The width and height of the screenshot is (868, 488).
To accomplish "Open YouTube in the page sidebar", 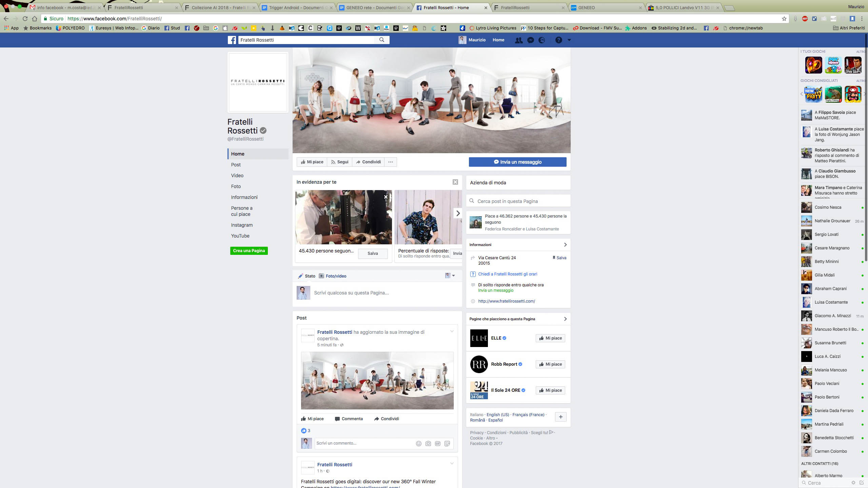I will click(240, 236).
